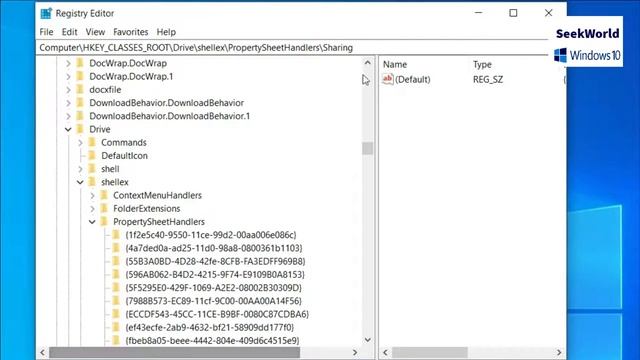Sort values by Name column header
640x360 pixels.
pyautogui.click(x=395, y=64)
